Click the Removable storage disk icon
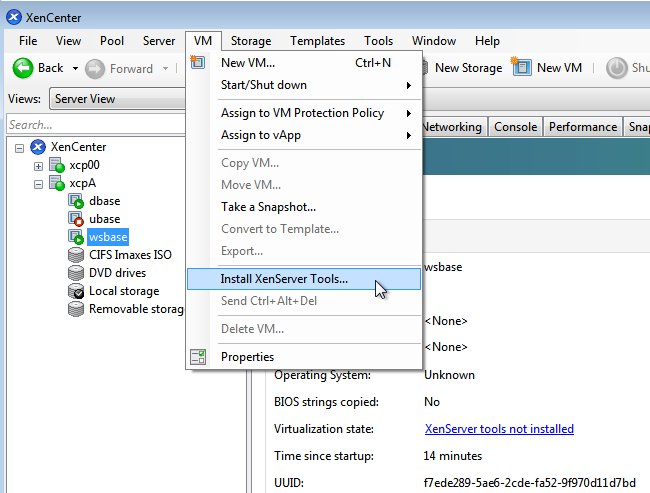 click(76, 309)
